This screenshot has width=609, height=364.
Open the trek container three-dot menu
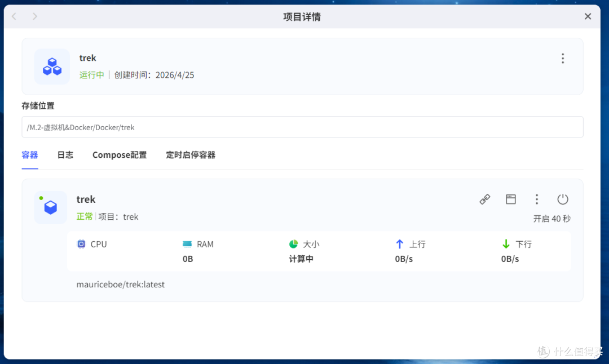tap(537, 199)
